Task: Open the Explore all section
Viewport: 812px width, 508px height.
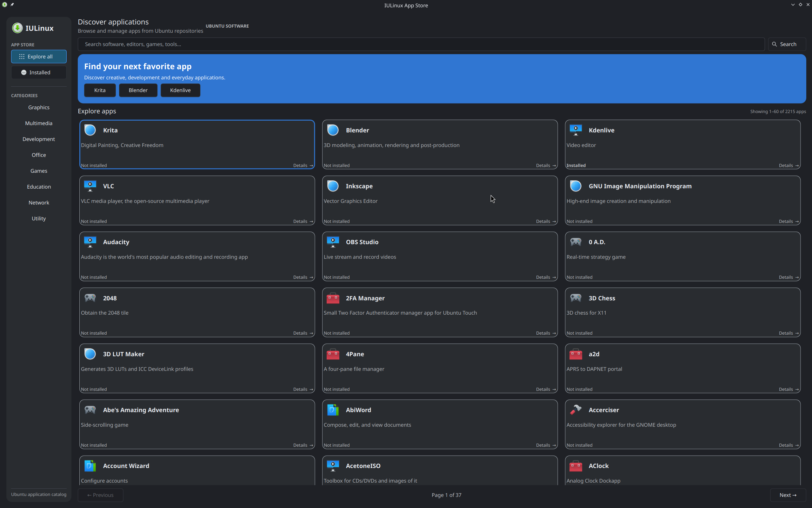Action: click(x=39, y=57)
